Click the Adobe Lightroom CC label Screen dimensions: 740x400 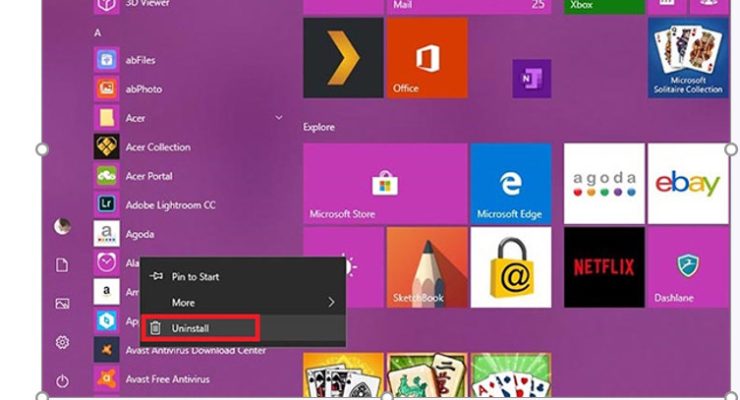pyautogui.click(x=170, y=205)
